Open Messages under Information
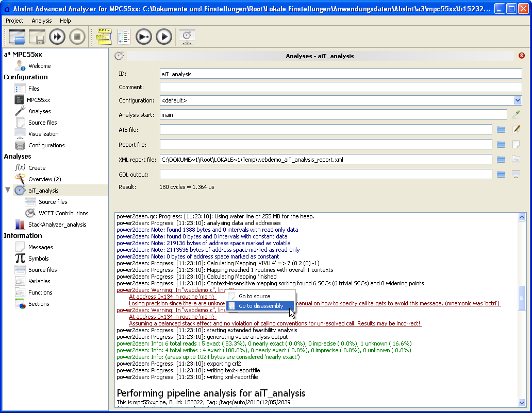 (x=40, y=247)
